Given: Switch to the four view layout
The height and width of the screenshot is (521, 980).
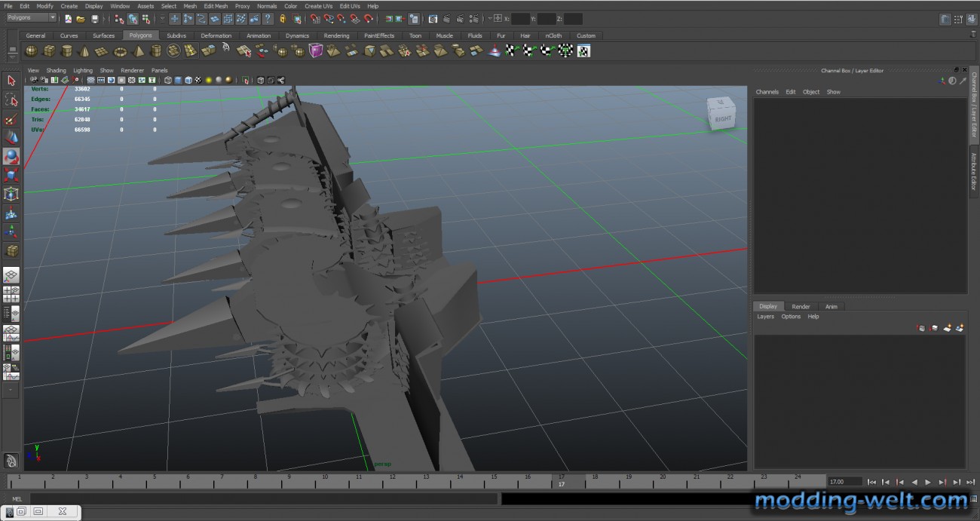Looking at the screenshot, I should pyautogui.click(x=11, y=295).
